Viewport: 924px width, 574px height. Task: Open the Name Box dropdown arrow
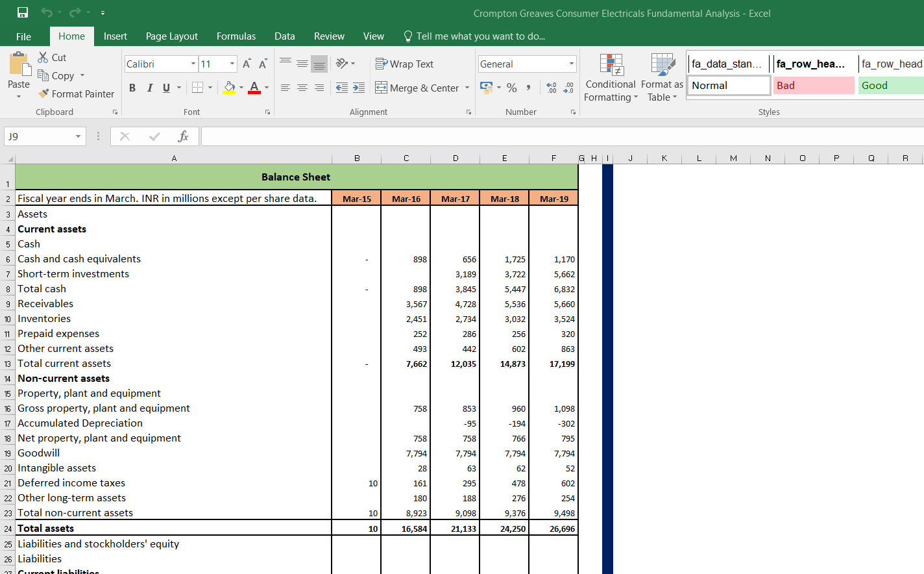[78, 136]
